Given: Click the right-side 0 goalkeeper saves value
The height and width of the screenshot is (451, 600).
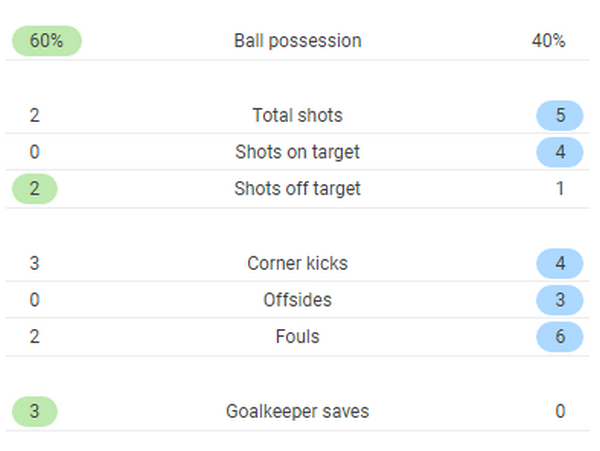Looking at the screenshot, I should pyautogui.click(x=560, y=411).
